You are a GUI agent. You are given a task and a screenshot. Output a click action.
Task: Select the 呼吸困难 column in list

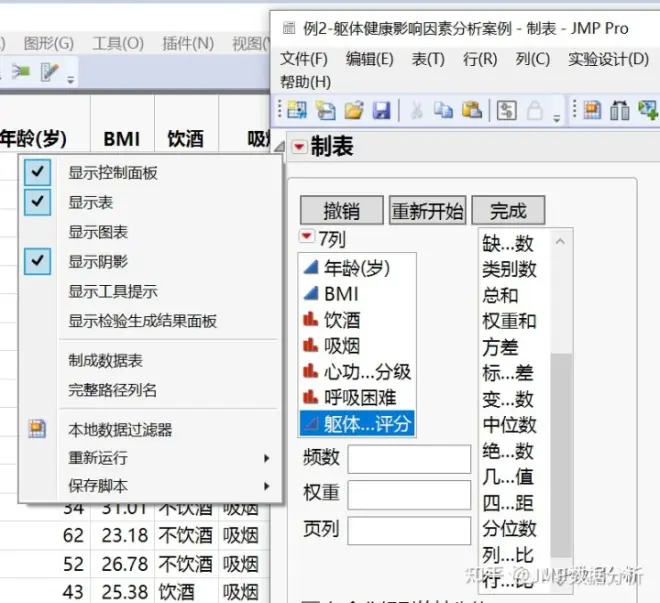pyautogui.click(x=357, y=398)
